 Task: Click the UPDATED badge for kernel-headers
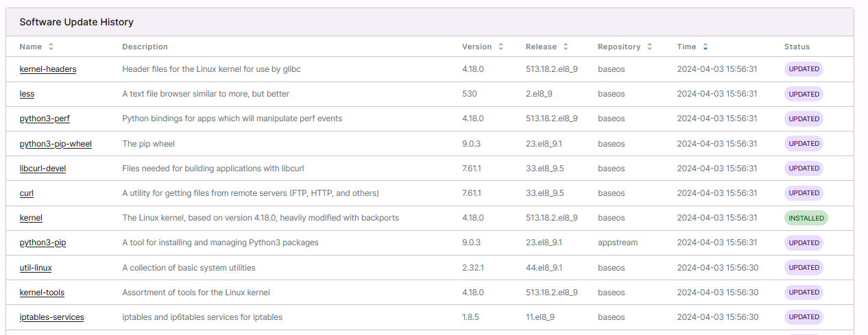coord(804,69)
